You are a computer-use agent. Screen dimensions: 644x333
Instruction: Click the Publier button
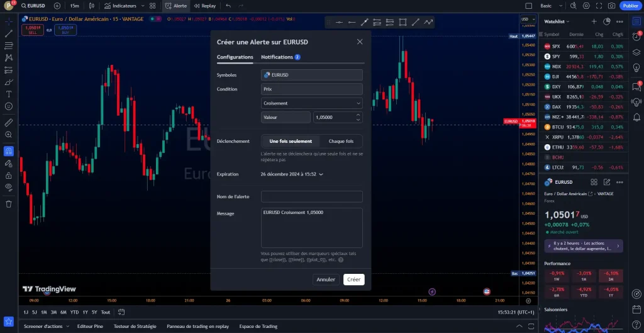tap(630, 6)
